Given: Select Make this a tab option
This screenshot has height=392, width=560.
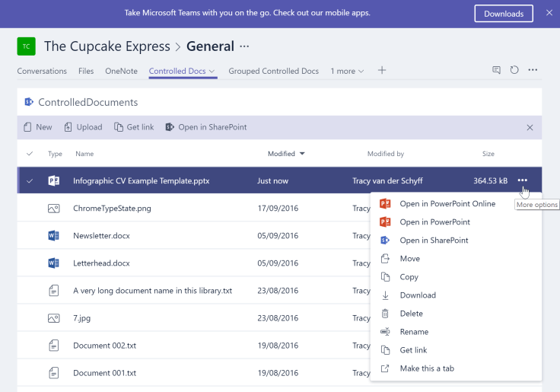Looking at the screenshot, I should point(427,368).
